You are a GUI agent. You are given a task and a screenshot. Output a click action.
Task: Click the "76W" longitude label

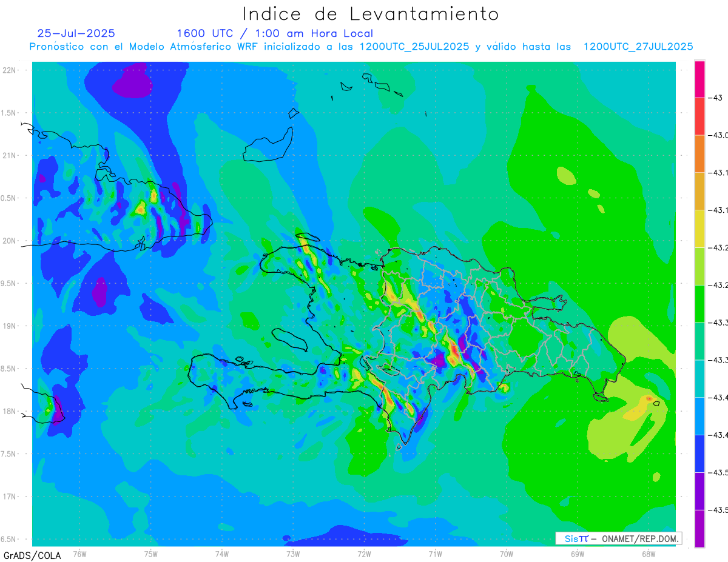tap(79, 554)
